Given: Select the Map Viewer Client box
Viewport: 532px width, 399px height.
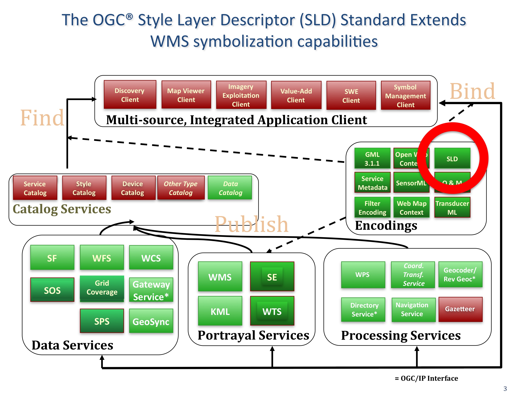Looking at the screenshot, I should (x=186, y=95).
